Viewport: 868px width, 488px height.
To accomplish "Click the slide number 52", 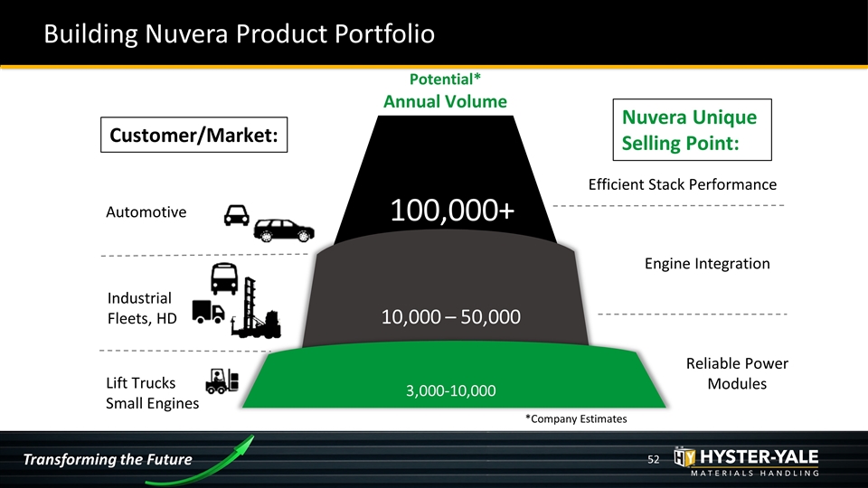I will point(654,459).
